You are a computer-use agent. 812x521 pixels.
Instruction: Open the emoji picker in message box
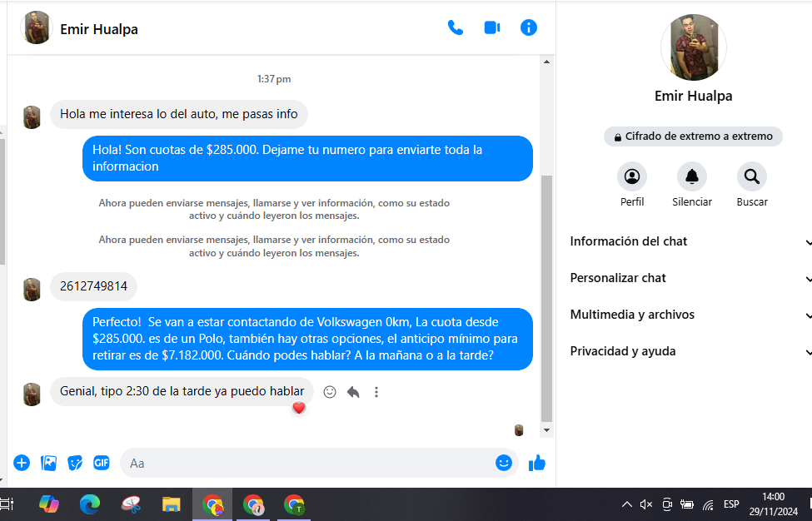[503, 463]
